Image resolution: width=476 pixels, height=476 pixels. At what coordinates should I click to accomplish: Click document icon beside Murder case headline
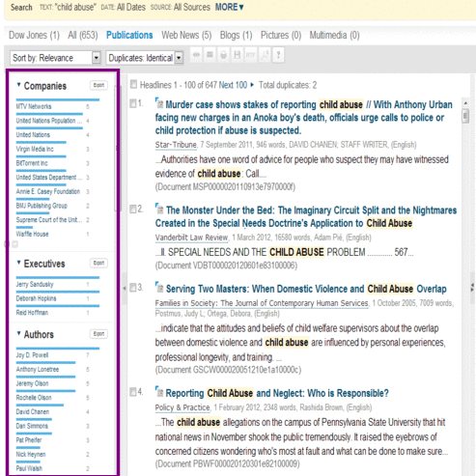point(159,103)
